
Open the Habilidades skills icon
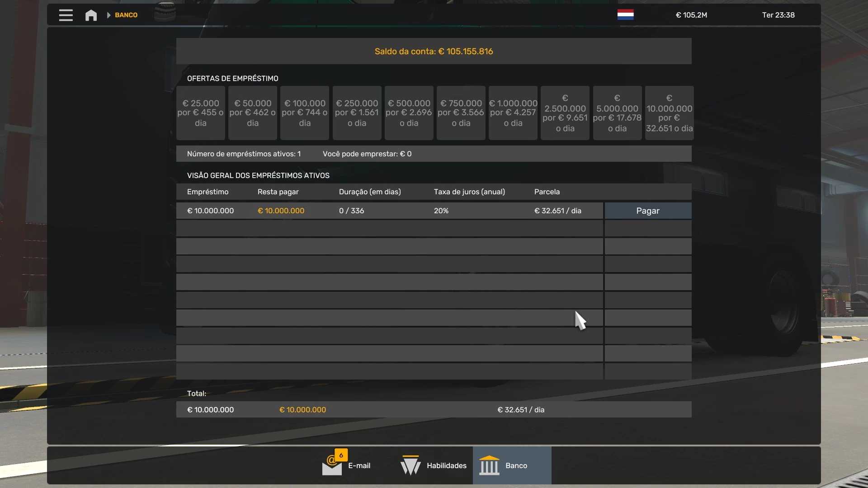pyautogui.click(x=410, y=465)
